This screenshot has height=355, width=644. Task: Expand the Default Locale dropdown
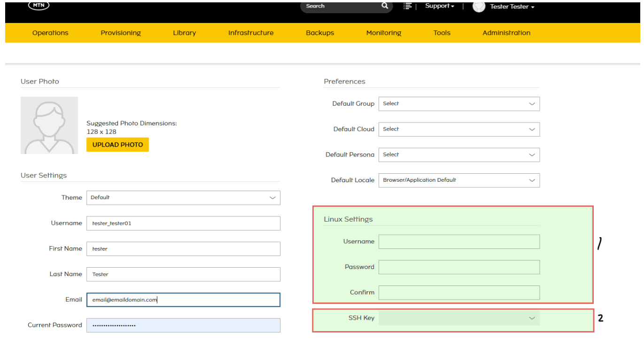(459, 180)
